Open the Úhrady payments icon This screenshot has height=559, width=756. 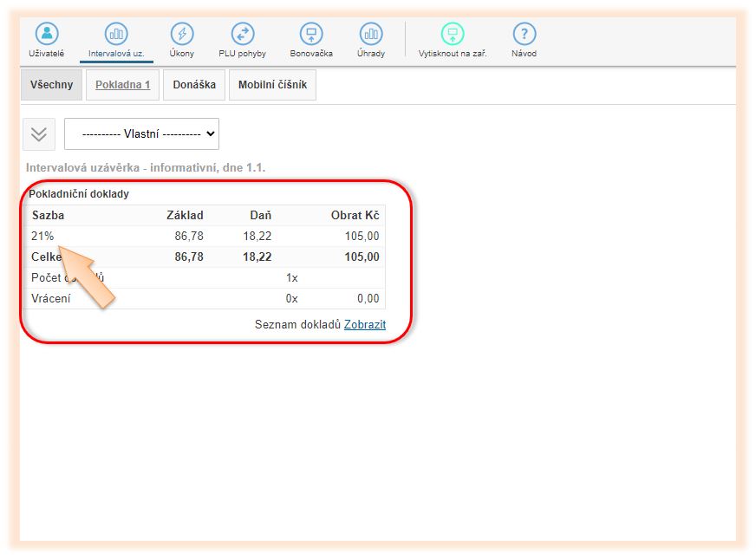pyautogui.click(x=371, y=35)
